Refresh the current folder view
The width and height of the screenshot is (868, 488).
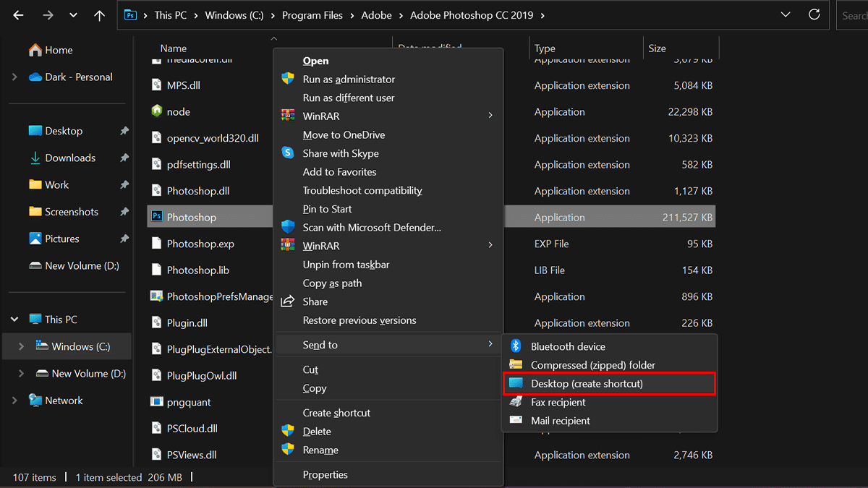(x=814, y=14)
